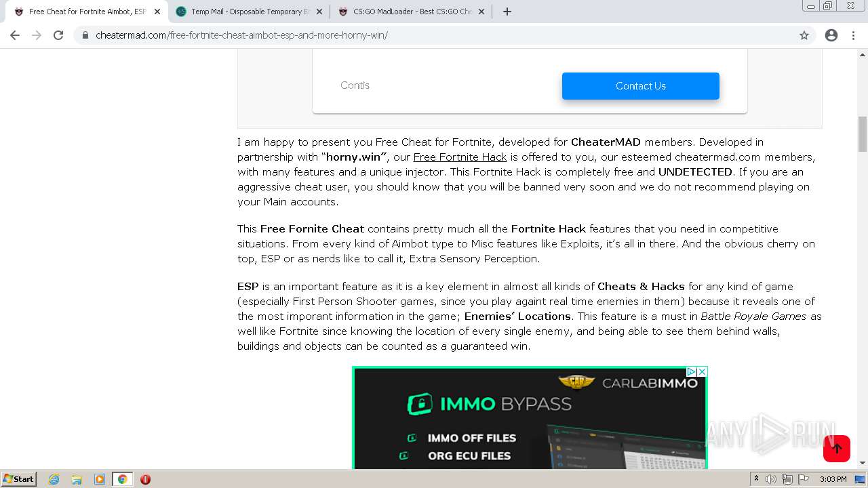Launch Internet Explorer from the taskbar

(x=54, y=479)
